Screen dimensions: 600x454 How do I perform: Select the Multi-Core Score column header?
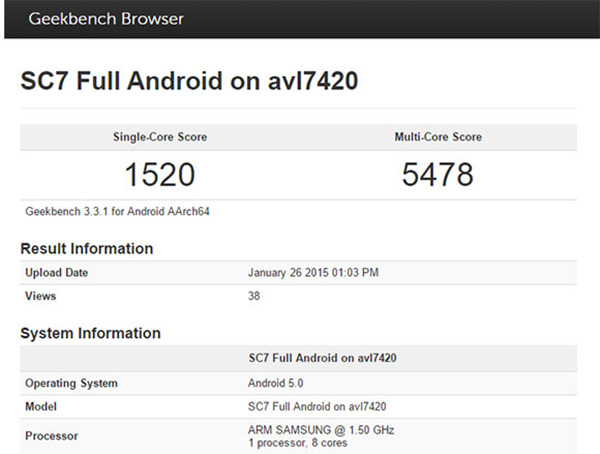[437, 137]
